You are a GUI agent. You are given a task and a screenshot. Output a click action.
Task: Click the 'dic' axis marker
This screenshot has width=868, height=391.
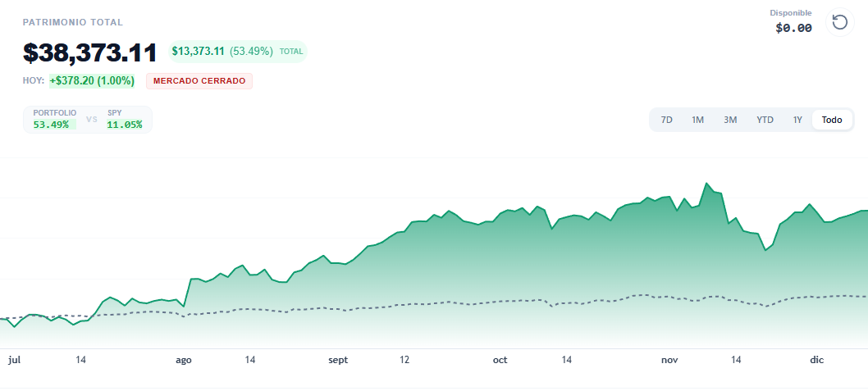click(x=816, y=360)
